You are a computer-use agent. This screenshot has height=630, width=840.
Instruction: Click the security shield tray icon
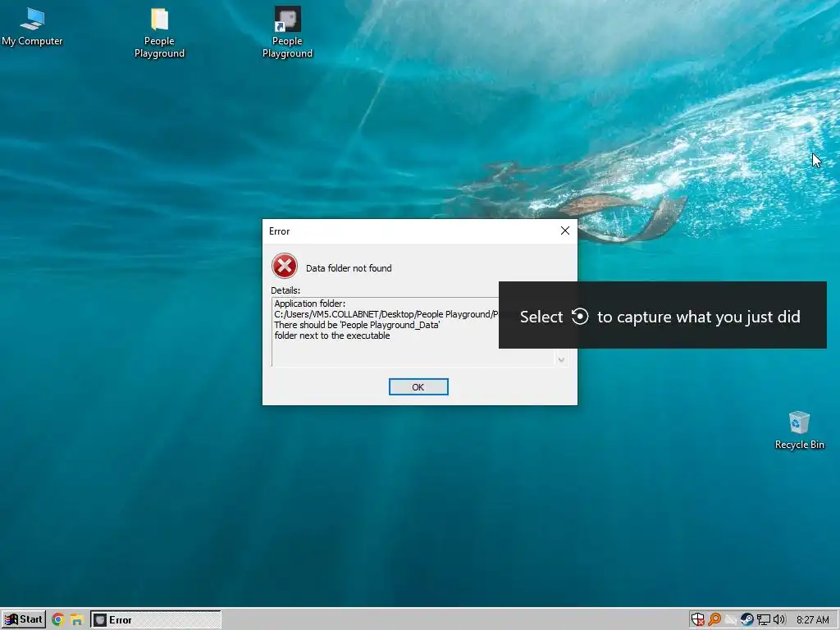point(697,620)
